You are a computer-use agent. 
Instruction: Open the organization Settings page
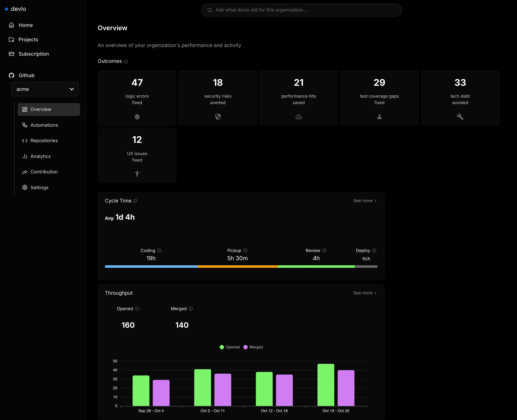pyautogui.click(x=39, y=188)
